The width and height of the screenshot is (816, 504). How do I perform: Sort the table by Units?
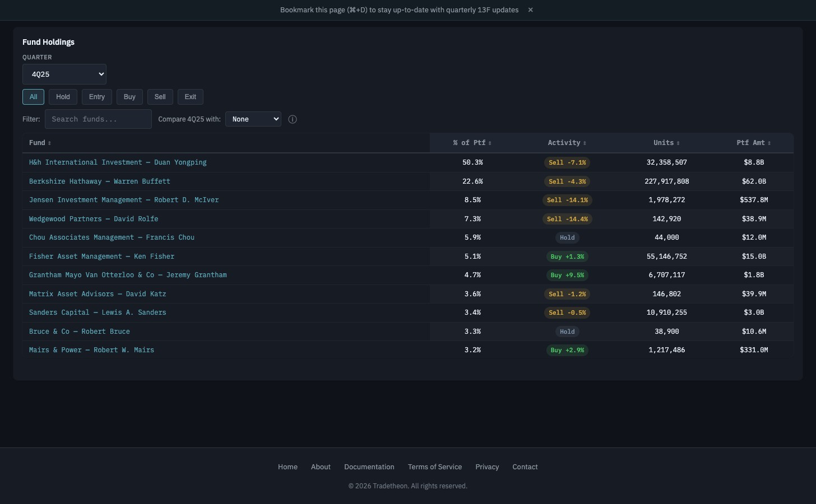pos(666,143)
